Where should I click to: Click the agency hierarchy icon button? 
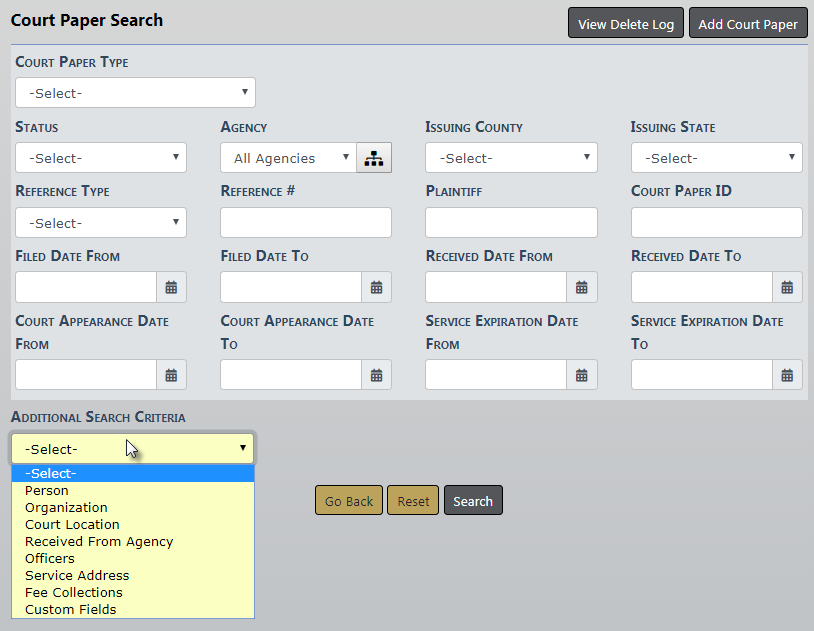pyautogui.click(x=374, y=158)
